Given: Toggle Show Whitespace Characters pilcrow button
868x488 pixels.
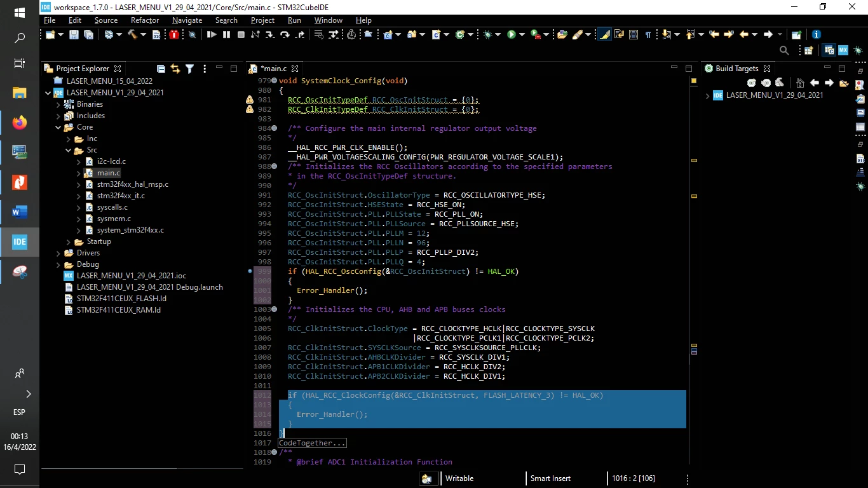Looking at the screenshot, I should (648, 34).
